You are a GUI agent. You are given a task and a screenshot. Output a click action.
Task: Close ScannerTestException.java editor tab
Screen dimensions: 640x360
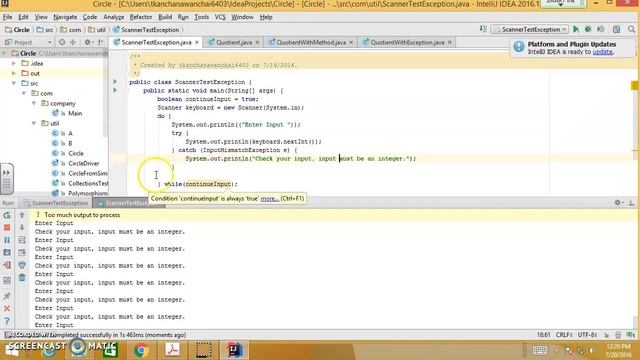(197, 42)
